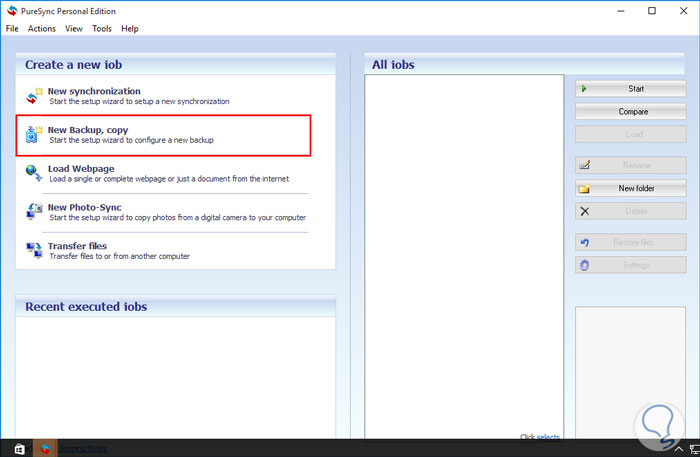Open the Actions menu
Screen dimensions: 700x457
point(42,29)
